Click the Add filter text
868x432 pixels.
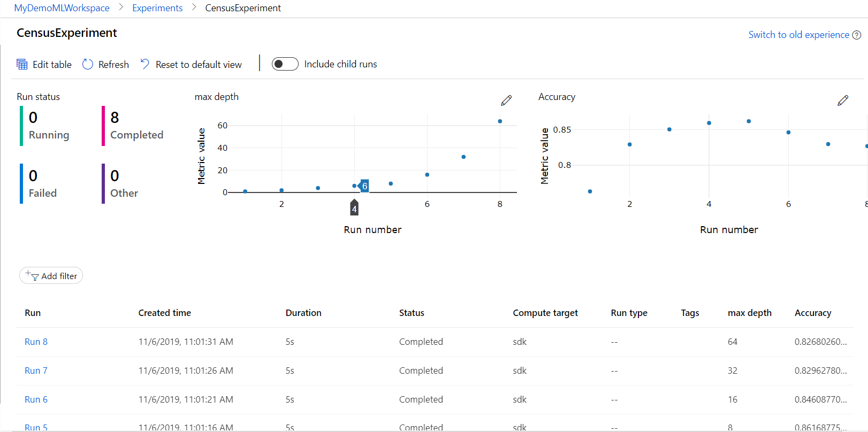pos(59,276)
